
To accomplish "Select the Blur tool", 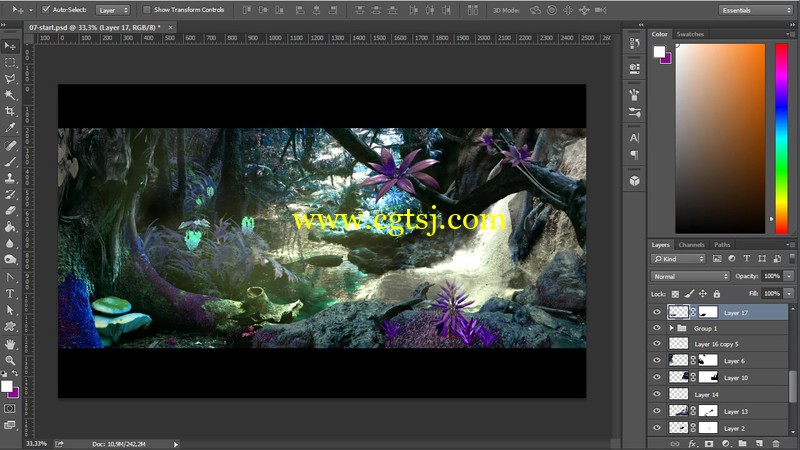I will point(10,243).
